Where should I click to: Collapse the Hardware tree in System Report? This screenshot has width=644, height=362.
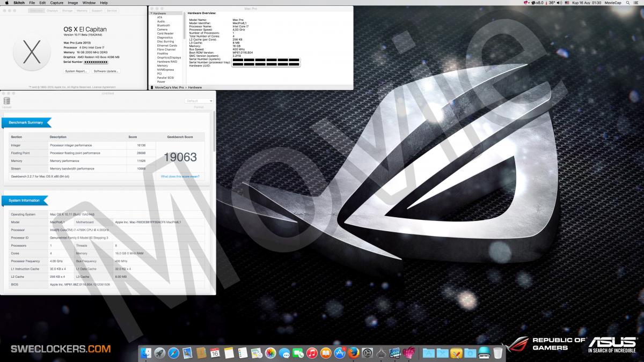click(152, 13)
